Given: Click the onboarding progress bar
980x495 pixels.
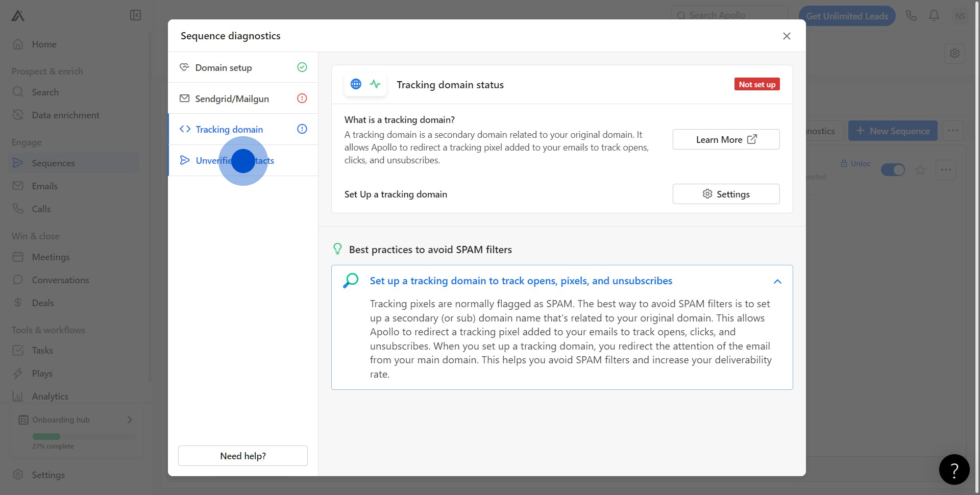Looking at the screenshot, I should click(84, 436).
